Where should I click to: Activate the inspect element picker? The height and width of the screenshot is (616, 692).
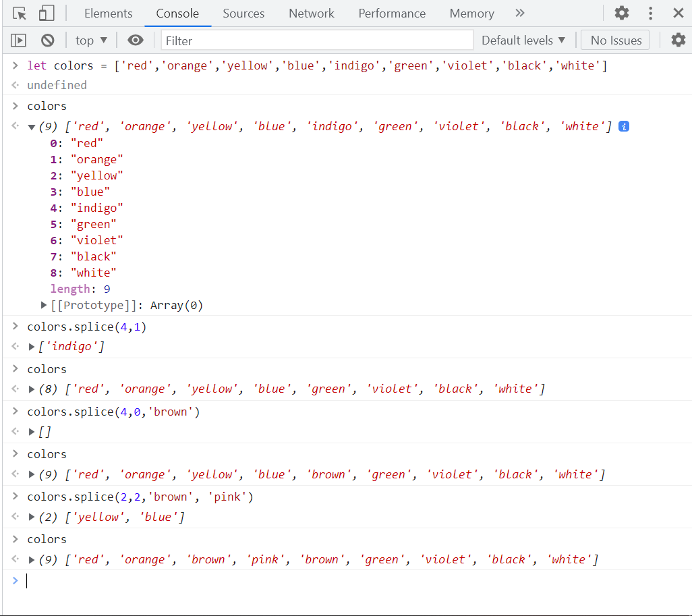pyautogui.click(x=20, y=13)
